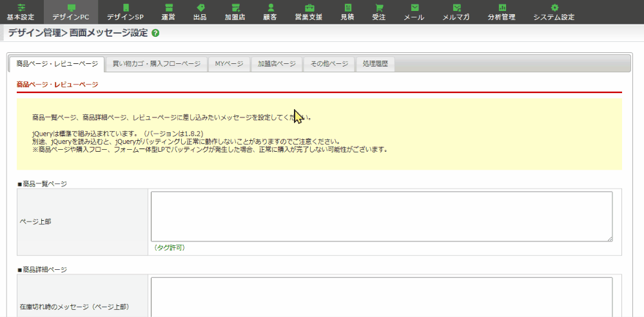Select the デザインSP phone icon
Viewport: 644px width, 317px height.
point(125,7)
